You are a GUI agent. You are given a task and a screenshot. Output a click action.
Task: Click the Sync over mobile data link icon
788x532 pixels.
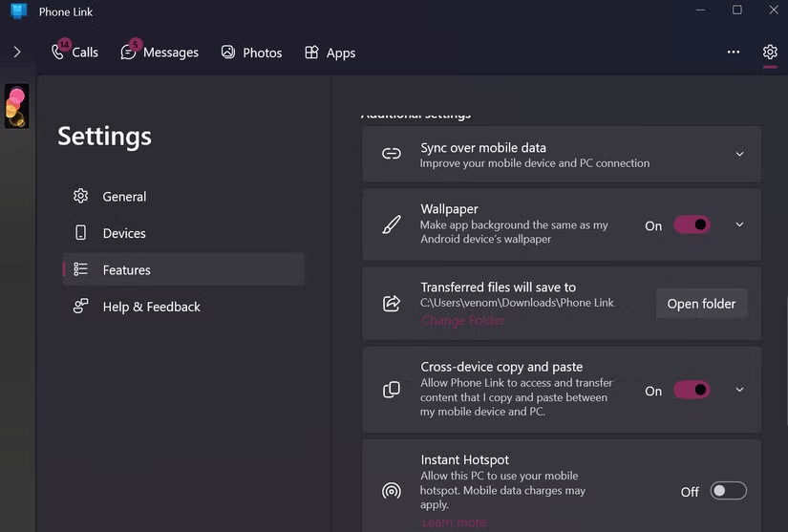[392, 154]
